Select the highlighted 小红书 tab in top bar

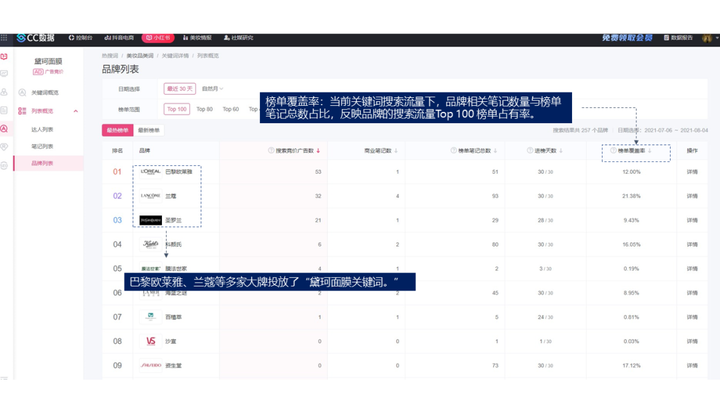tap(158, 38)
